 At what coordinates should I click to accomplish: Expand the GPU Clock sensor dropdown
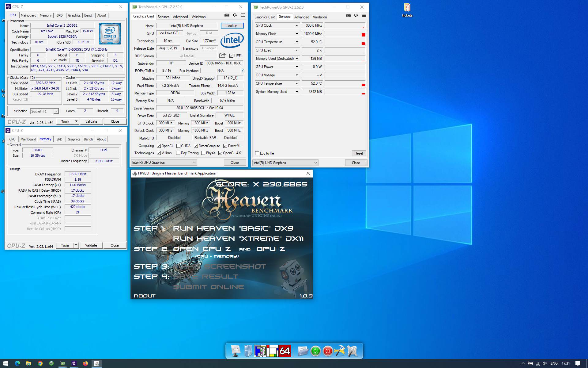(x=296, y=25)
